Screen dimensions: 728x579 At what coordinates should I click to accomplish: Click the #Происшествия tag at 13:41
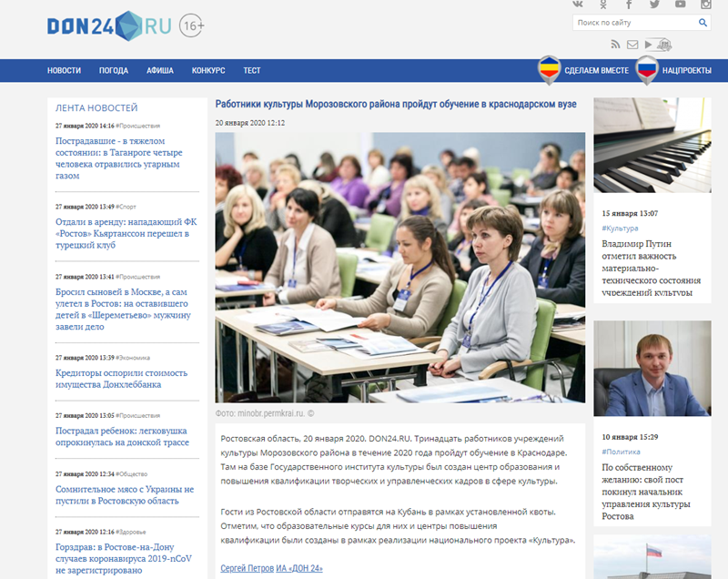[138, 277]
